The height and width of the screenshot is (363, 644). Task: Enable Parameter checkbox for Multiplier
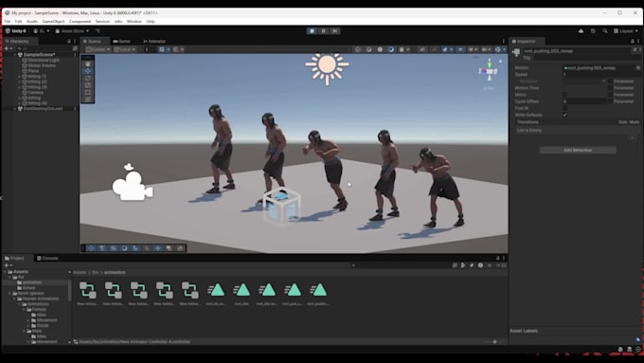tap(610, 81)
